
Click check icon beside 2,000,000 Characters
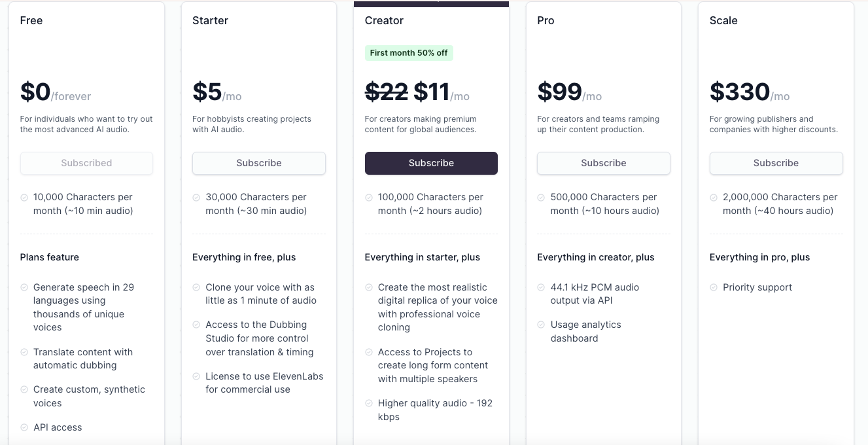714,197
